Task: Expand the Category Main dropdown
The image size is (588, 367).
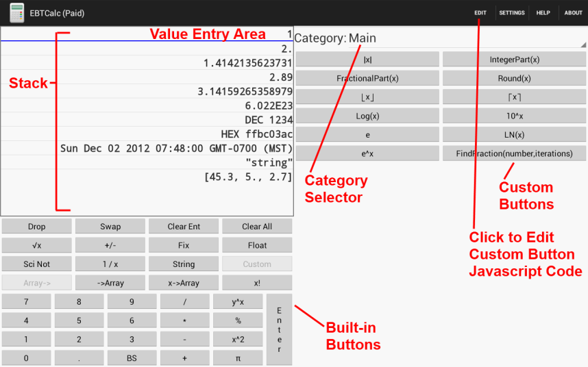Action: pos(439,39)
